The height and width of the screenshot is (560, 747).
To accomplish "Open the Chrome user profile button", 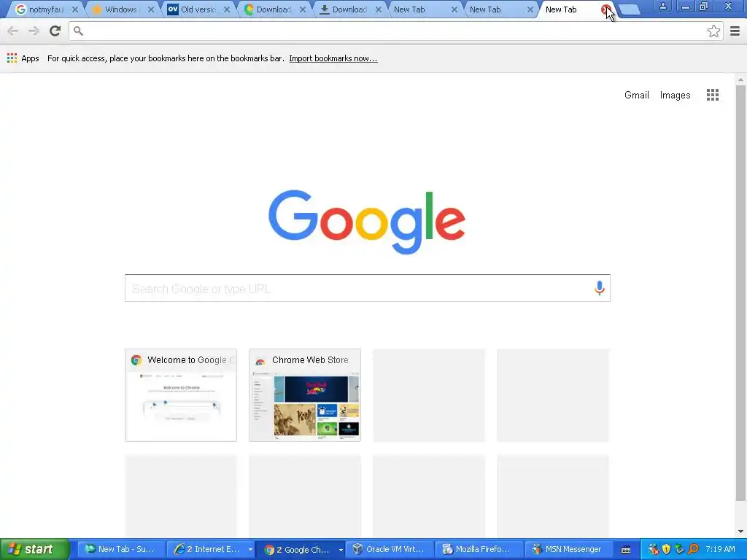I will (x=662, y=7).
